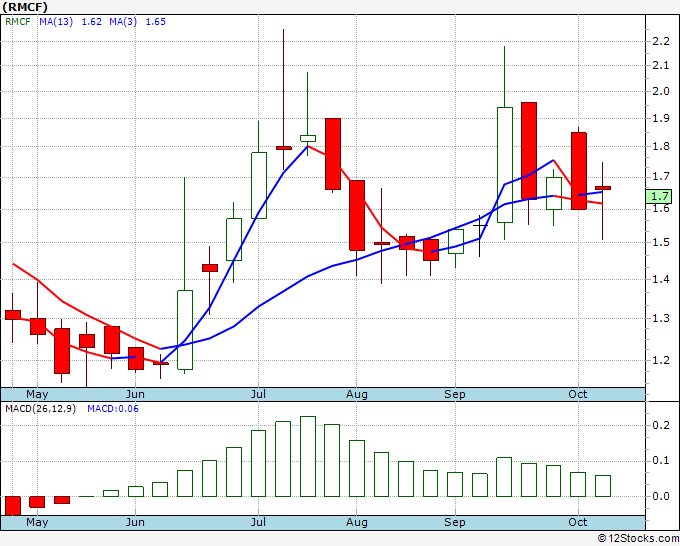Click the large red candle at early October
The width and height of the screenshot is (680, 546).
(x=579, y=171)
